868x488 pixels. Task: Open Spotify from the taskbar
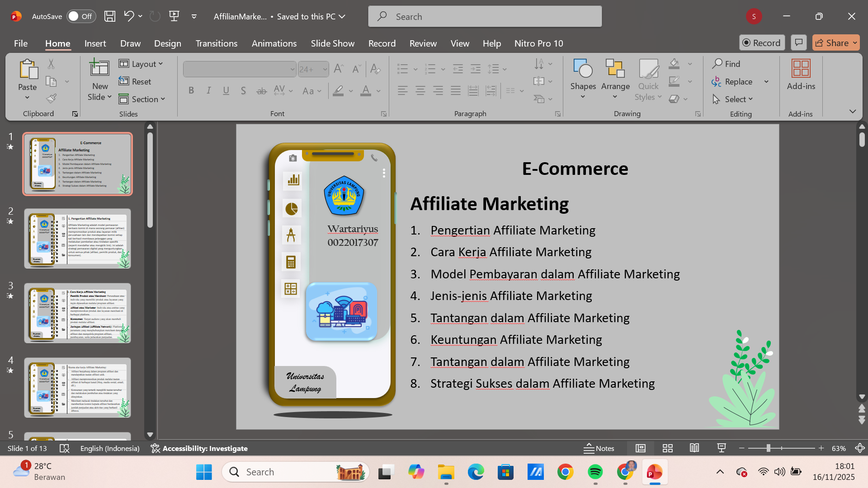pyautogui.click(x=595, y=472)
